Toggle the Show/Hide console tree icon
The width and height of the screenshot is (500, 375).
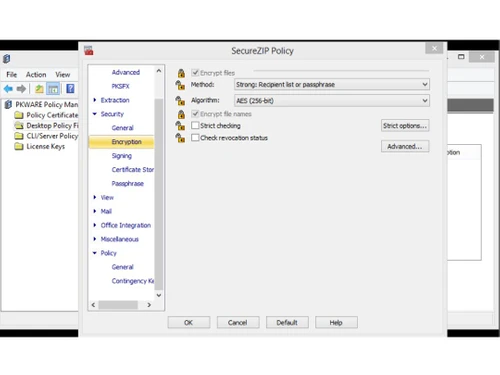point(53,89)
